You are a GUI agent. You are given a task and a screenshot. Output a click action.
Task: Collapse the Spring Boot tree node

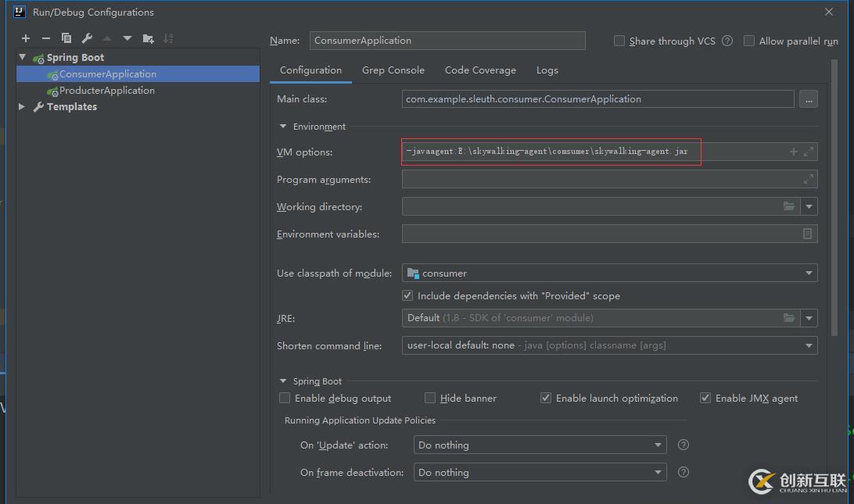(23, 58)
